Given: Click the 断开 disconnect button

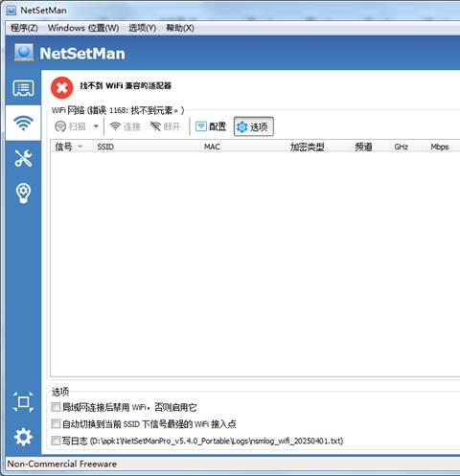Looking at the screenshot, I should [x=165, y=126].
